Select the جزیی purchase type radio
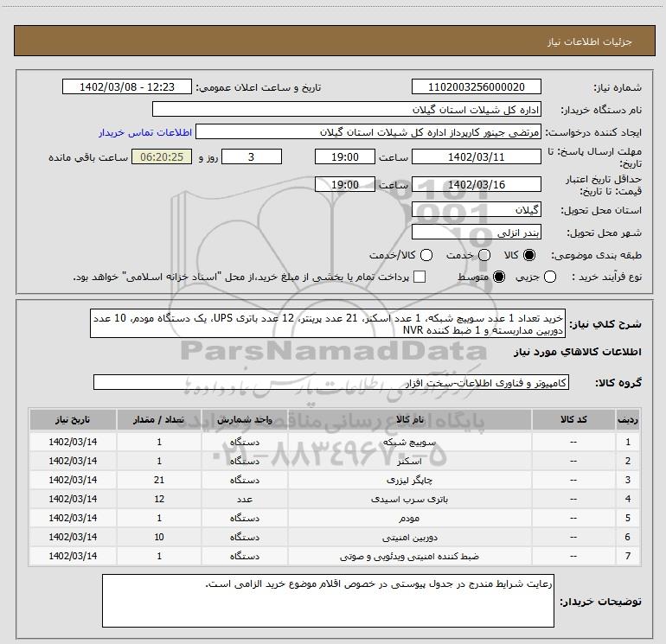 pyautogui.click(x=549, y=277)
